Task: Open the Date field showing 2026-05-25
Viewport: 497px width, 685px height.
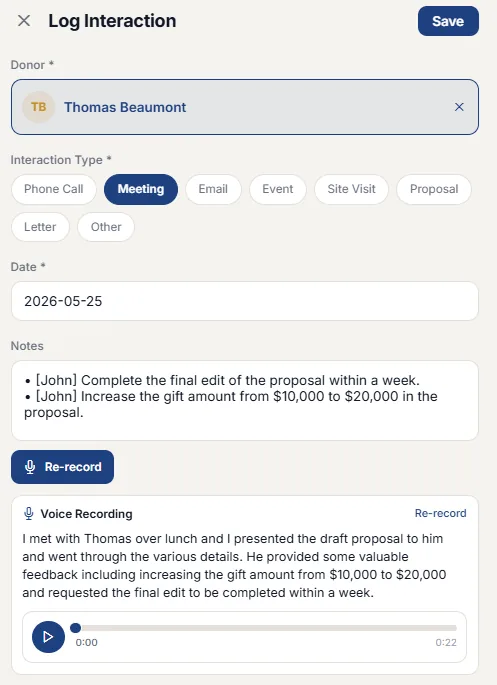Action: (245, 301)
